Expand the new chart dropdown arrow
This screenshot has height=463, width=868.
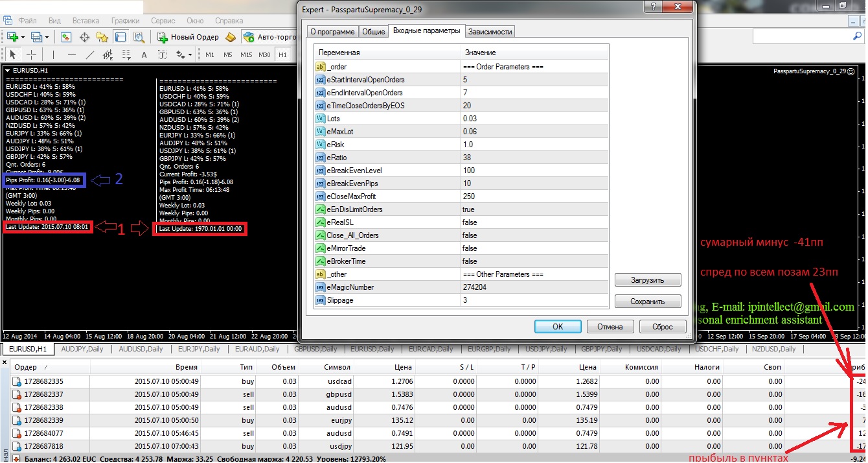pyautogui.click(x=23, y=37)
